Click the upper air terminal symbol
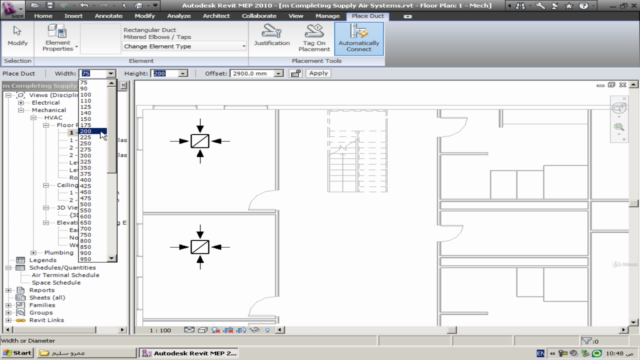The height and width of the screenshot is (360, 640). point(200,141)
